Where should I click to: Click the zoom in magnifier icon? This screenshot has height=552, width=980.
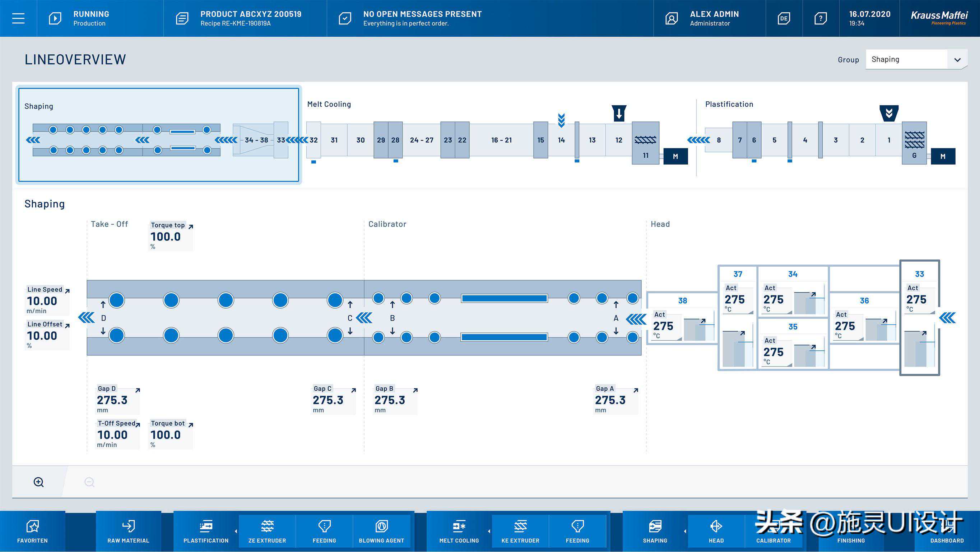(38, 482)
